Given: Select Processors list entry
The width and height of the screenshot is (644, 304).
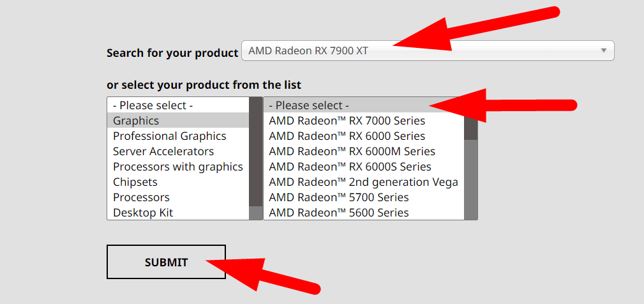Looking at the screenshot, I should coord(178,197).
